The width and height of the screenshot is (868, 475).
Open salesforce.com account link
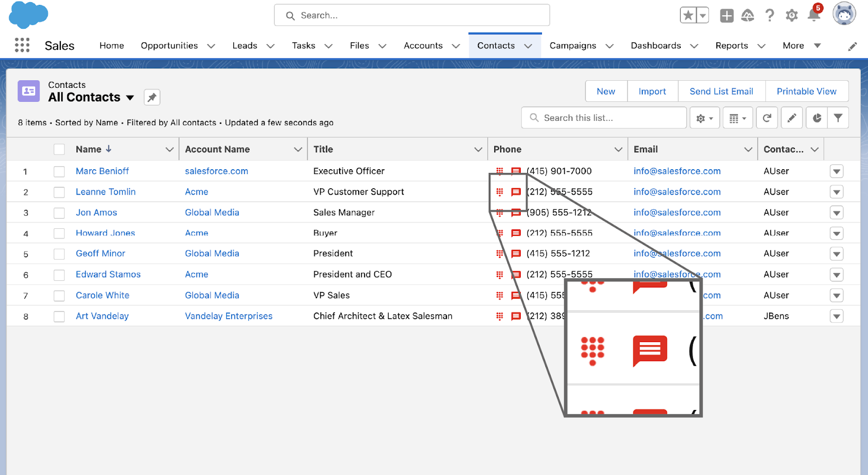tap(216, 171)
